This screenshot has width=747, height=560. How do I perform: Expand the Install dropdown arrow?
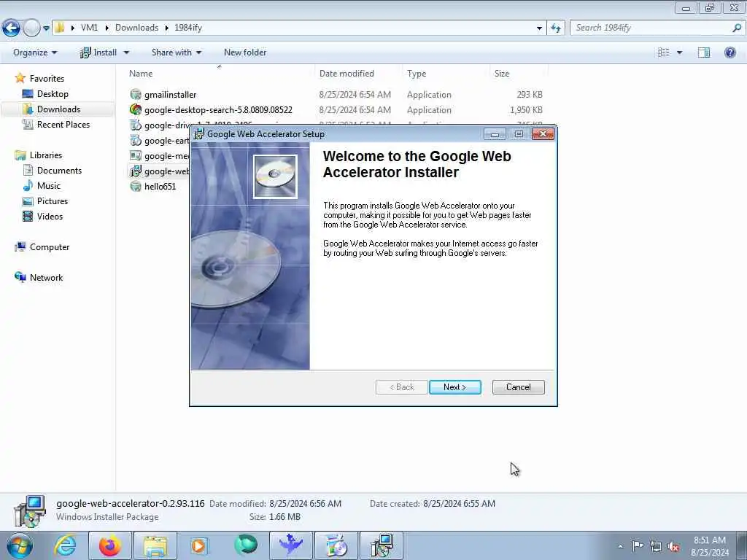coord(126,52)
